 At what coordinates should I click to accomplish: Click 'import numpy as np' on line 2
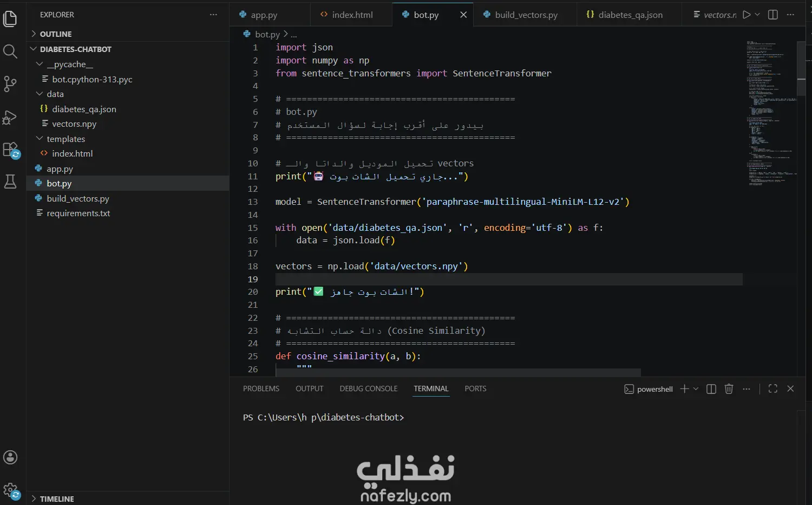click(x=322, y=60)
